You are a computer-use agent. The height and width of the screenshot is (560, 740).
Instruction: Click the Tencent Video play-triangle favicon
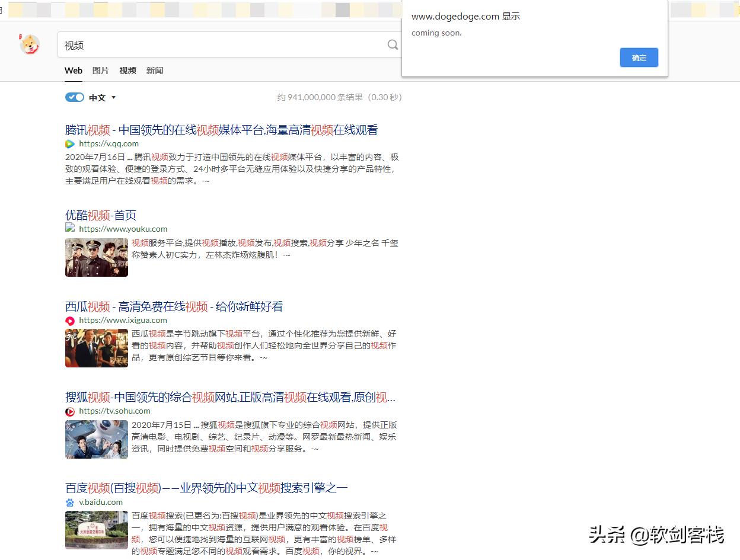69,143
